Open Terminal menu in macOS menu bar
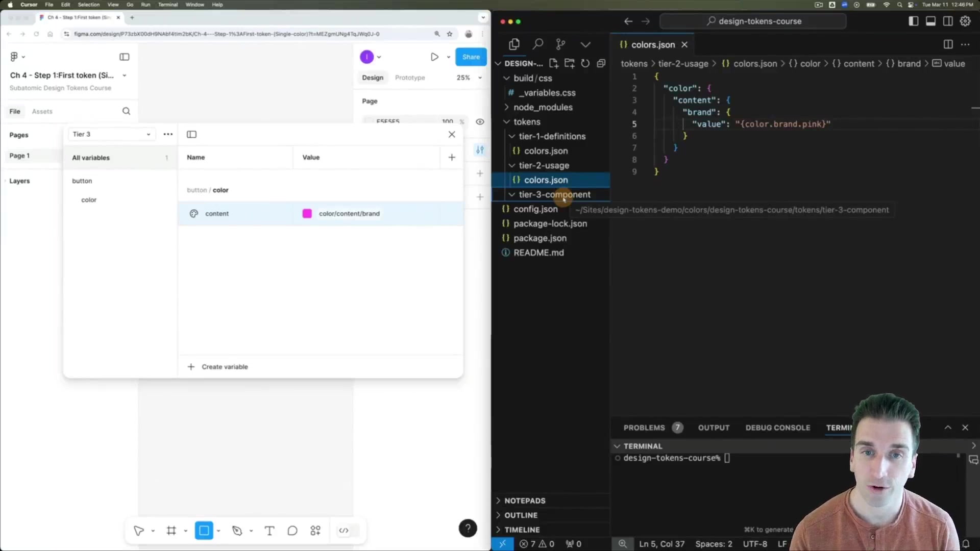The height and width of the screenshot is (551, 980). pyautogui.click(x=167, y=5)
